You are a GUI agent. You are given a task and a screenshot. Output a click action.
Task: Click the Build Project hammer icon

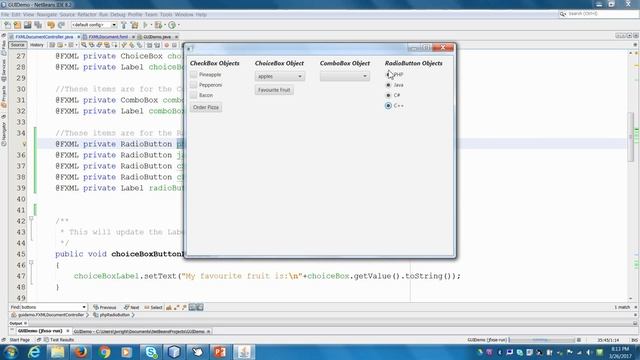click(x=124, y=25)
